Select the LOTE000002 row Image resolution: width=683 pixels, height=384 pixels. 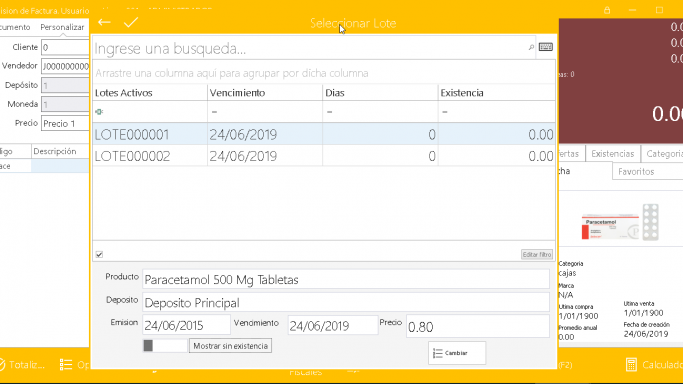[324, 156]
